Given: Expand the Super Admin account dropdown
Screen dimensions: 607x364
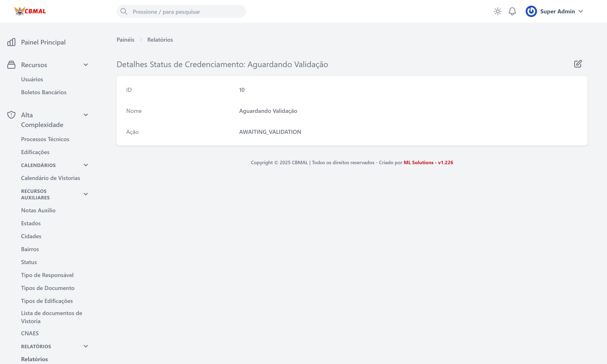Looking at the screenshot, I should pos(581,11).
